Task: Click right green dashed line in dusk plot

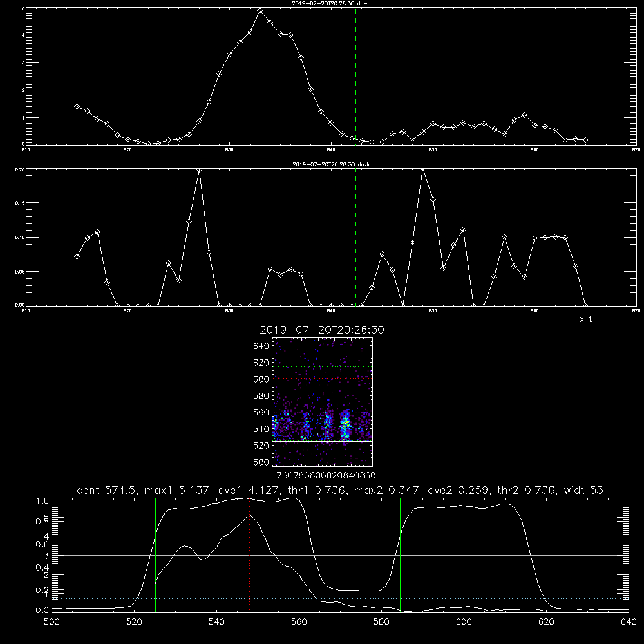Action: (x=355, y=238)
